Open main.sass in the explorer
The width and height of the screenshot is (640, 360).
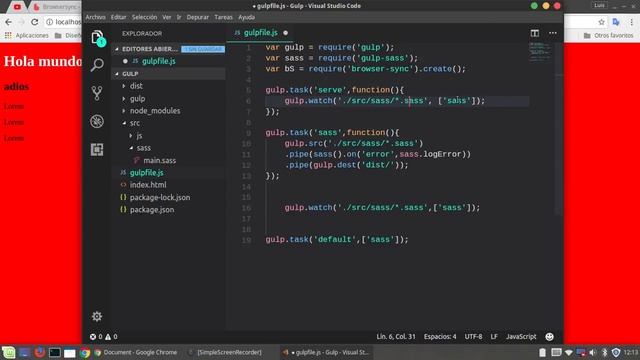click(159, 160)
